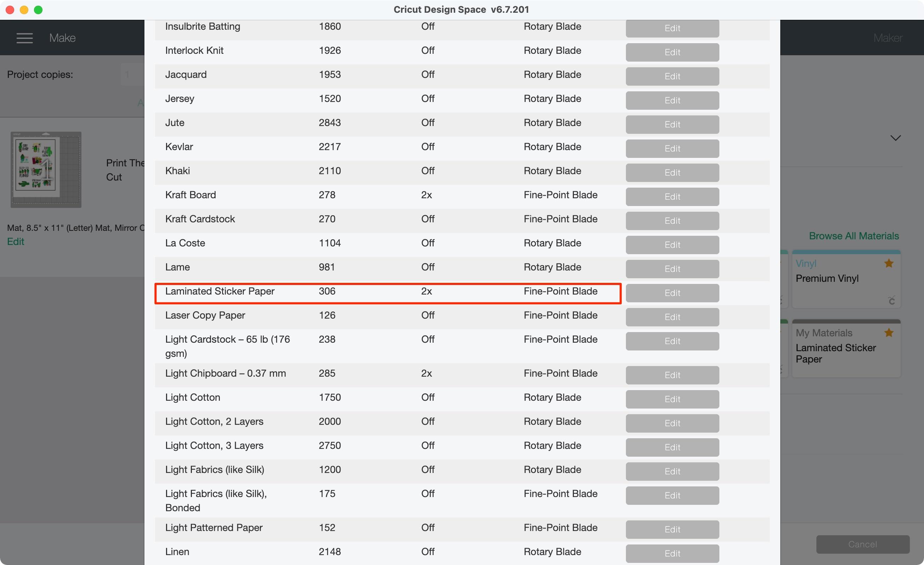Select the Kraft Cardstock name

[200, 219]
